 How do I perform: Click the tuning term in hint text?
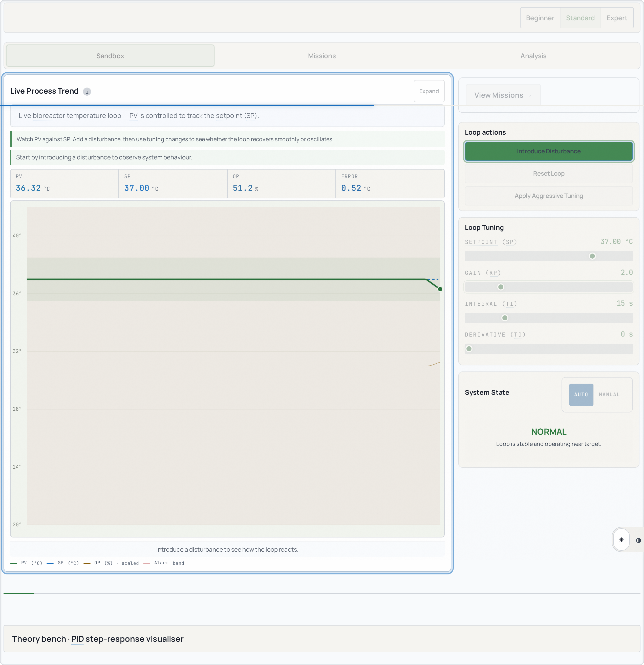155,139
